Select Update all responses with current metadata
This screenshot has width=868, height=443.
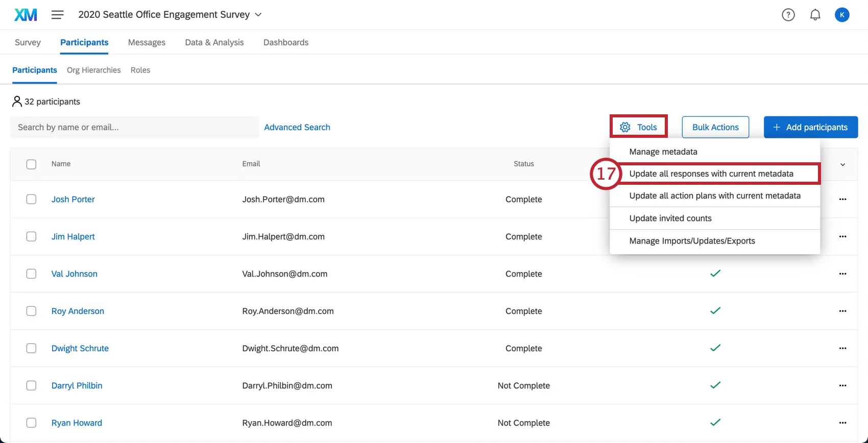click(x=711, y=174)
